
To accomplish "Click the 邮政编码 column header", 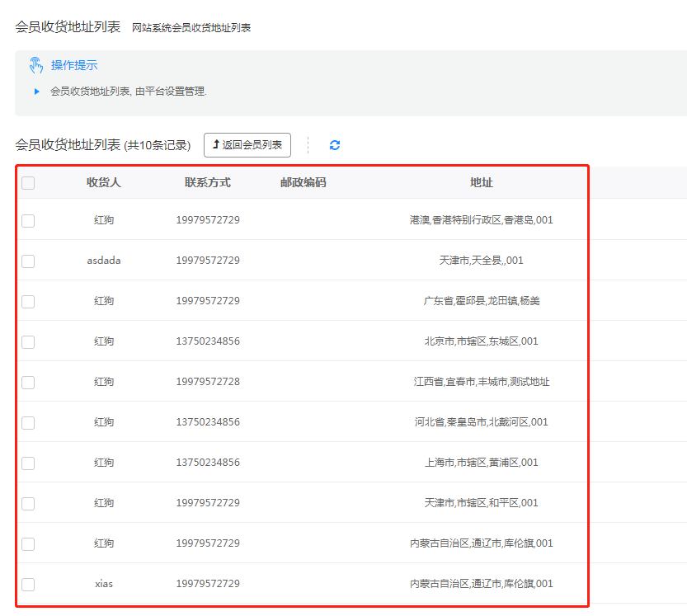I will tap(303, 182).
